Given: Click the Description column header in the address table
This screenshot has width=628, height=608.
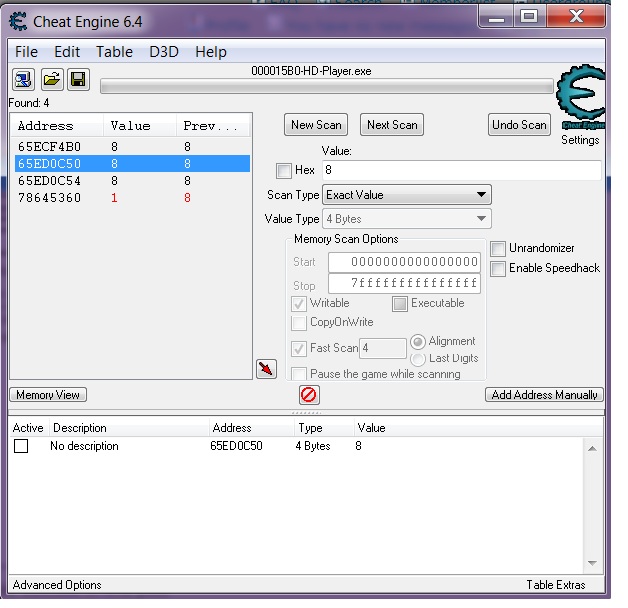Looking at the screenshot, I should (x=129, y=428).
